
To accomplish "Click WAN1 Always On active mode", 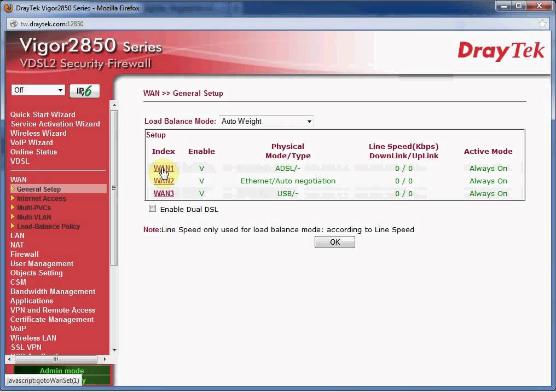I will click(x=488, y=168).
